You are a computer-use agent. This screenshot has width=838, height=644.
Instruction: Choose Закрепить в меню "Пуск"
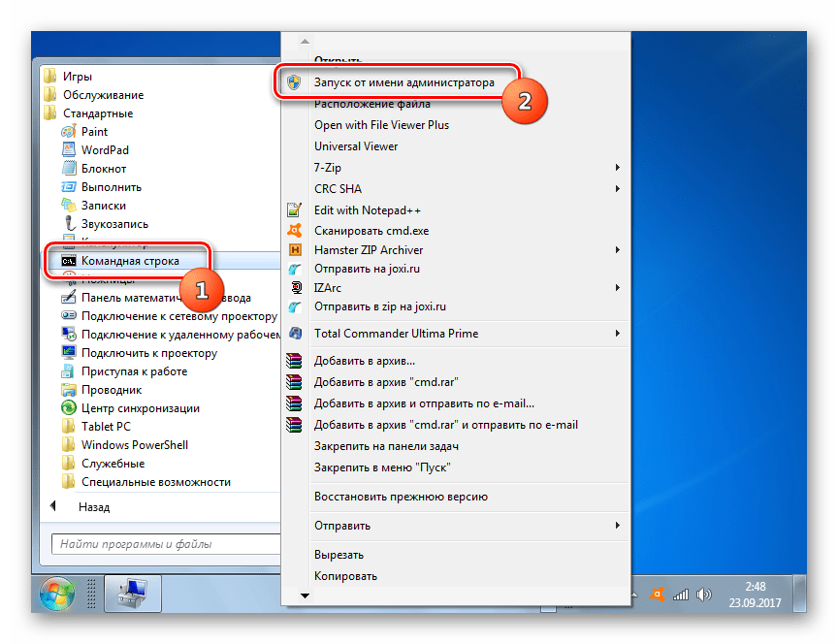(382, 467)
